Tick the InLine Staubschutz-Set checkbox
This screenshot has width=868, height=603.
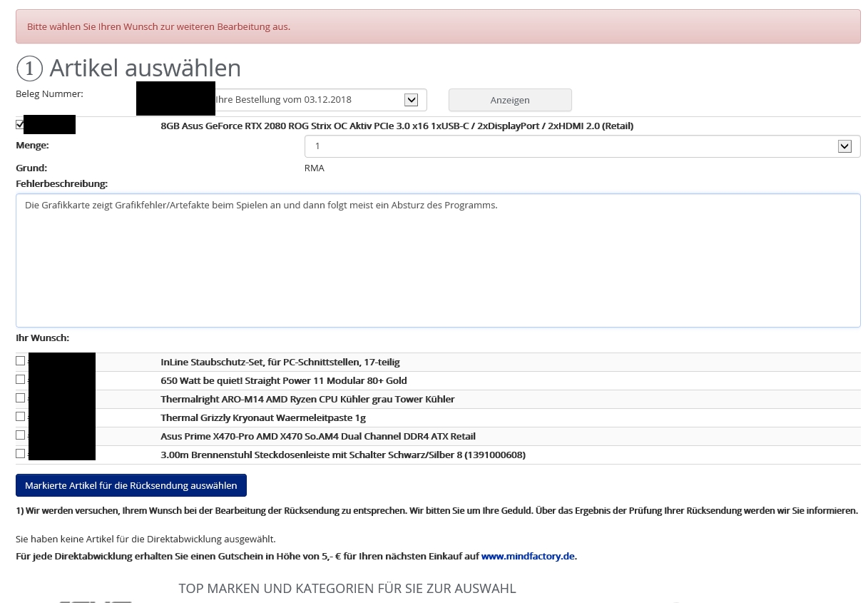(20, 361)
